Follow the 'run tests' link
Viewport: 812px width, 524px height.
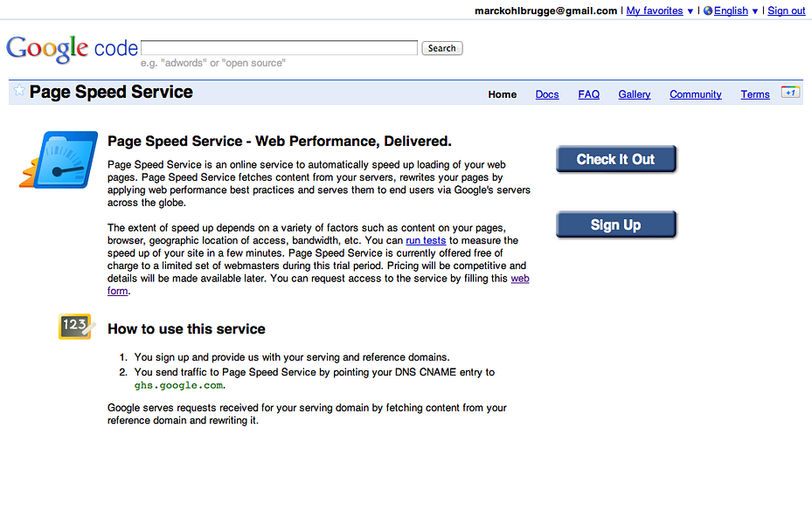pos(426,240)
